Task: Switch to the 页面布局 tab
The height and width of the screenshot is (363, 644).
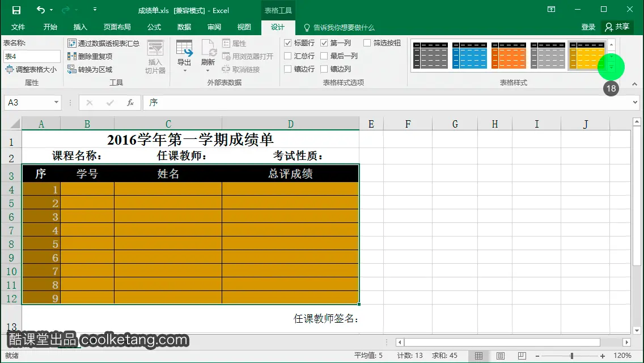Action: point(117,27)
